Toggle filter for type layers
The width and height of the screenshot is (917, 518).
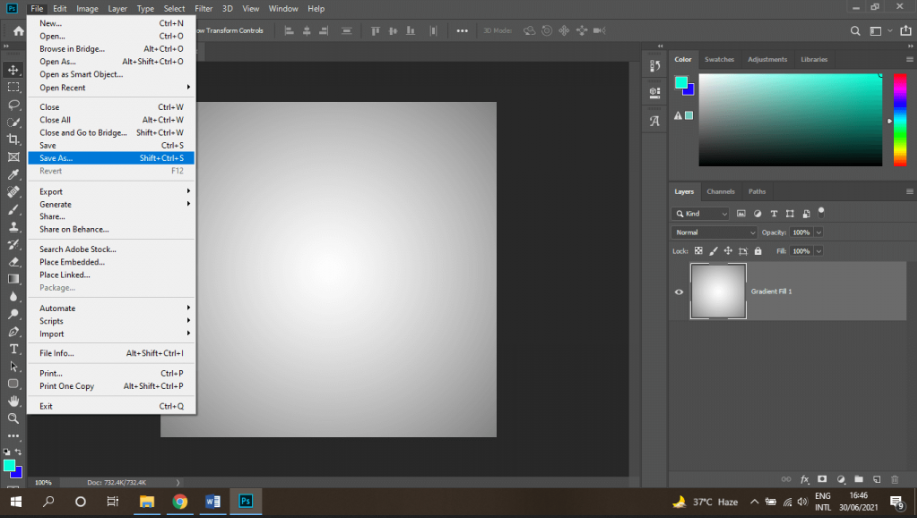pyautogui.click(x=774, y=214)
